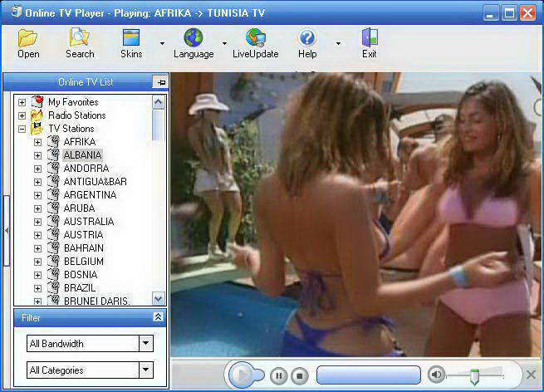Collapse the Filter panel with chevron button

click(158, 316)
